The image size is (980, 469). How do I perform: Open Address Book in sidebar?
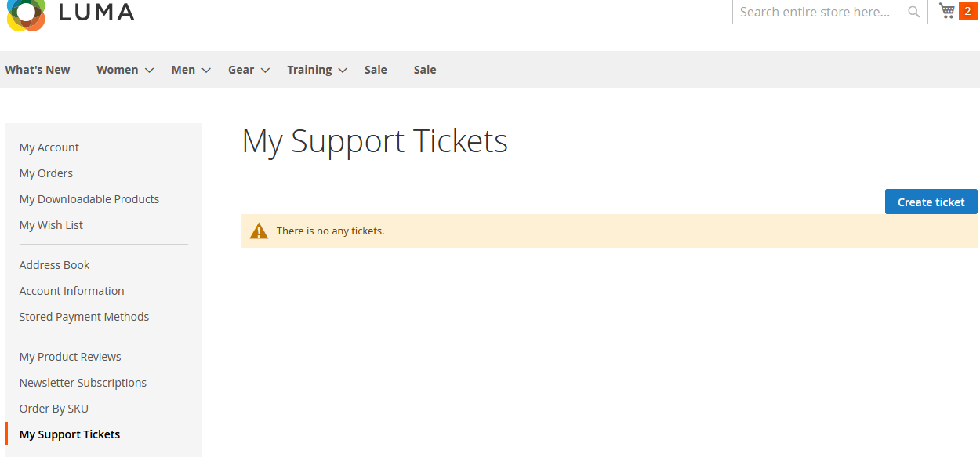(55, 265)
